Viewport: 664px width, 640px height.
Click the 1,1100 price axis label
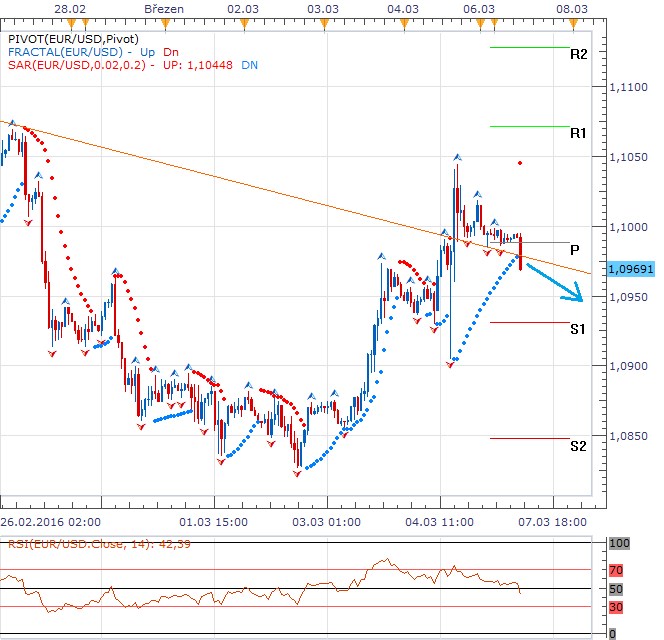tap(628, 89)
